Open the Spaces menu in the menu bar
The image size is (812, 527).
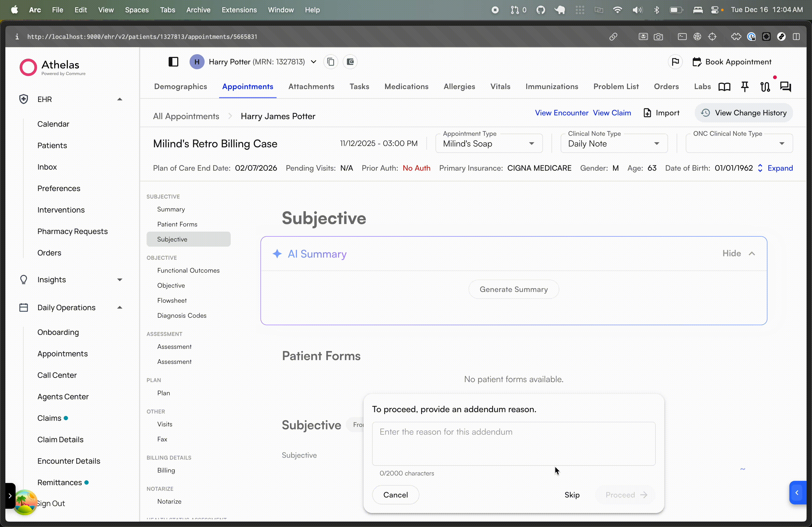pyautogui.click(x=136, y=10)
